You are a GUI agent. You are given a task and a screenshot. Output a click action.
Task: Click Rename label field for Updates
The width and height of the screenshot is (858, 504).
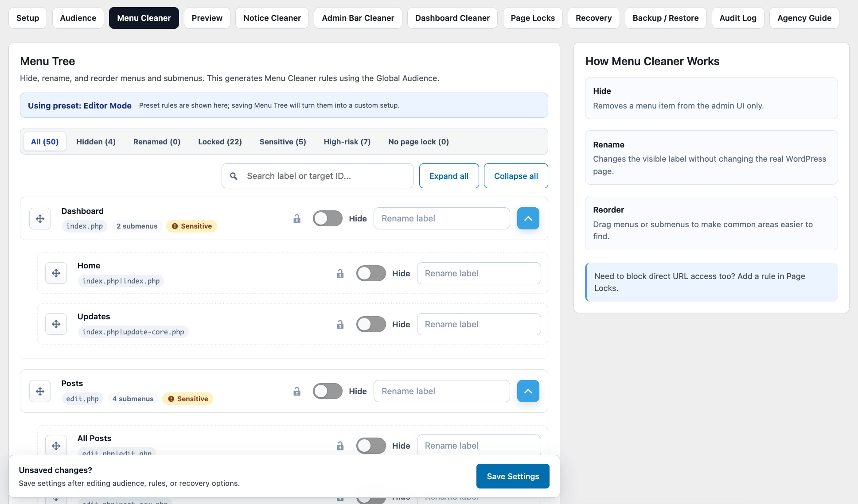(x=479, y=324)
